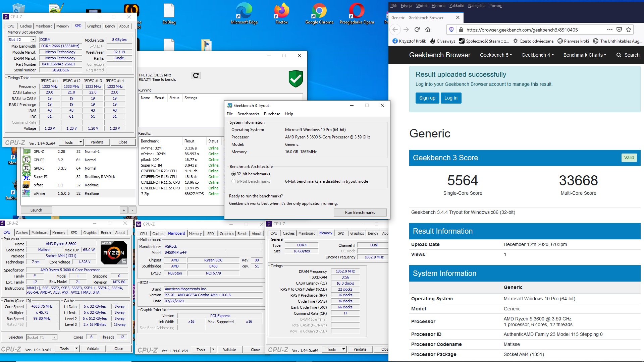Open Geekbench 5 dropdown menu

click(x=496, y=55)
